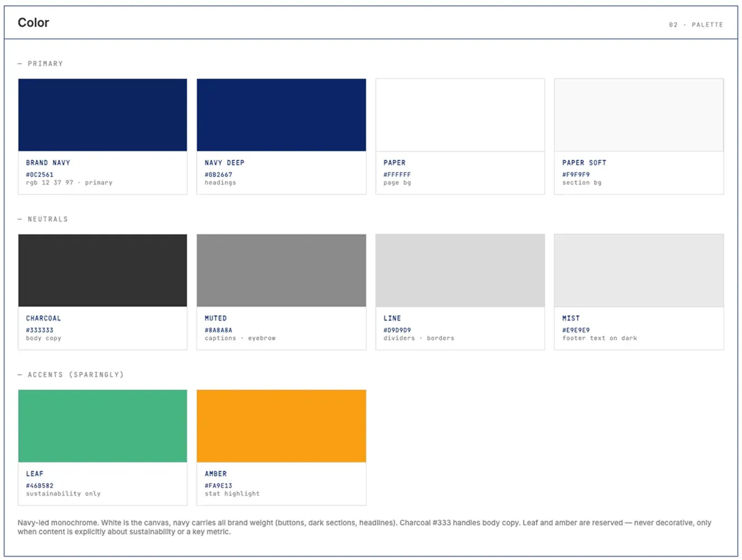
Task: Select the Charcoal color swatch
Action: [102, 270]
